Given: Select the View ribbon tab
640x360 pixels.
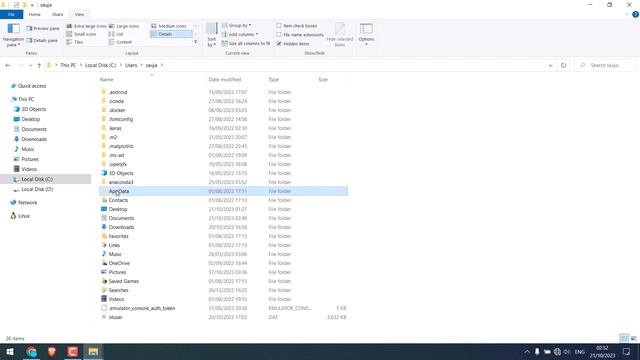Looking at the screenshot, I should tap(79, 14).
